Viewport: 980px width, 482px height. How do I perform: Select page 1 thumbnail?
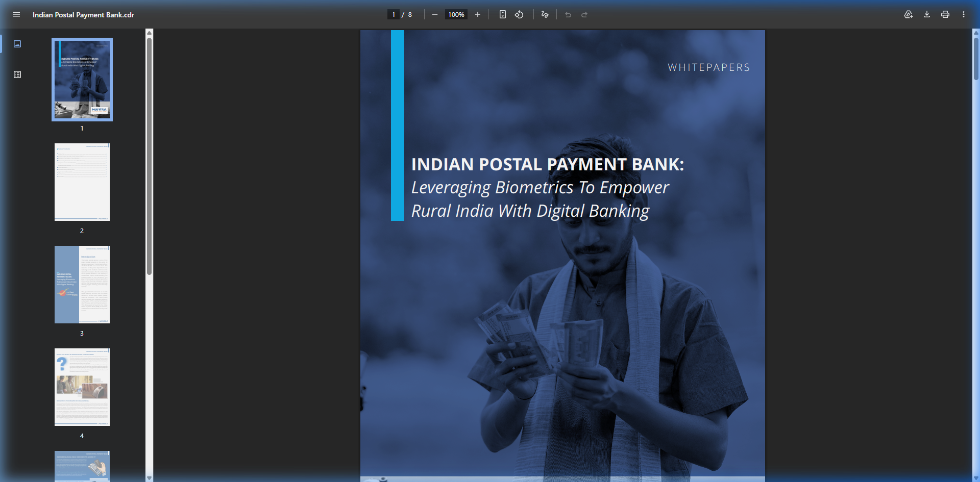click(82, 80)
